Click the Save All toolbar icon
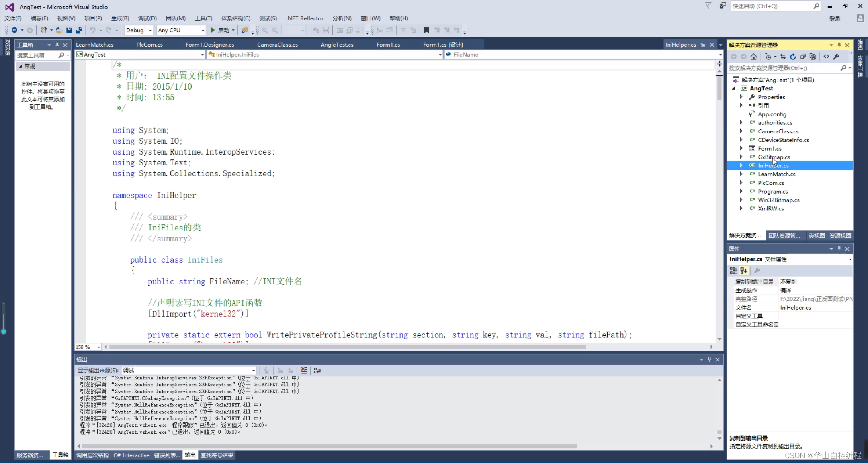This screenshot has height=463, width=868. click(x=79, y=30)
